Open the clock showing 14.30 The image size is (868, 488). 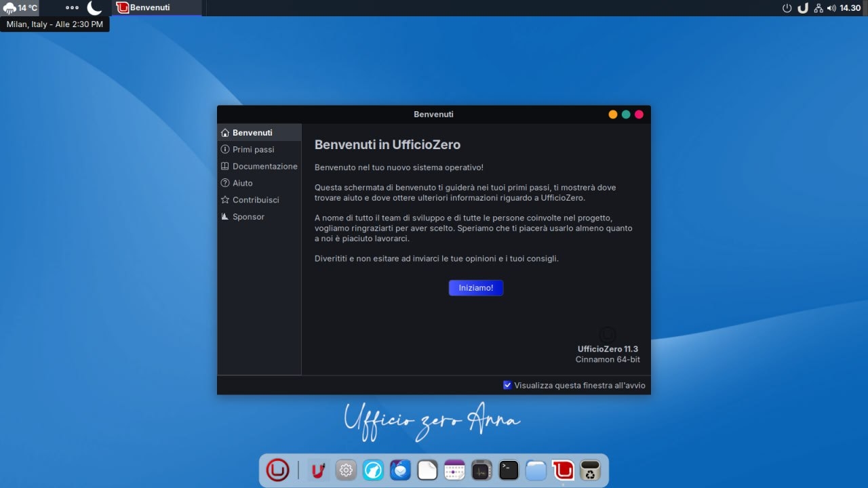click(x=850, y=8)
